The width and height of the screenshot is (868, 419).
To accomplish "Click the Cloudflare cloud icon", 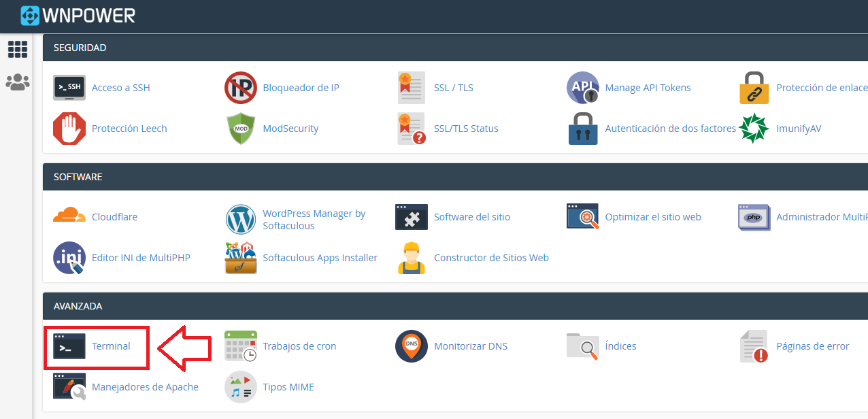I will pyautogui.click(x=69, y=216).
